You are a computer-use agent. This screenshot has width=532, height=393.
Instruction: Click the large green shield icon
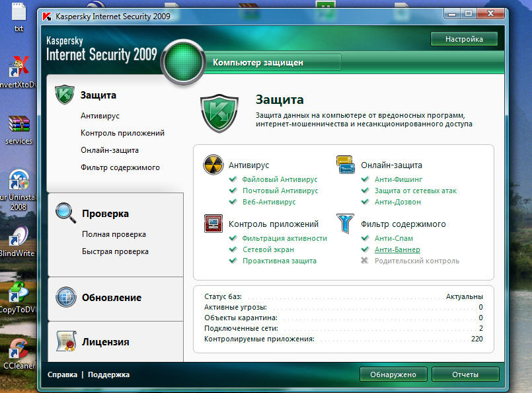[x=219, y=113]
